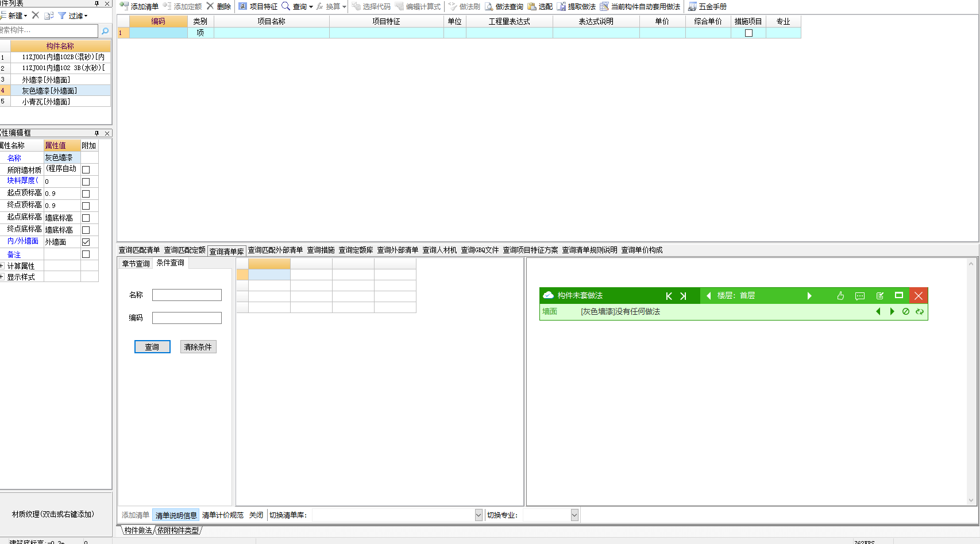Click the refresh icon in 墙面 row

920,311
